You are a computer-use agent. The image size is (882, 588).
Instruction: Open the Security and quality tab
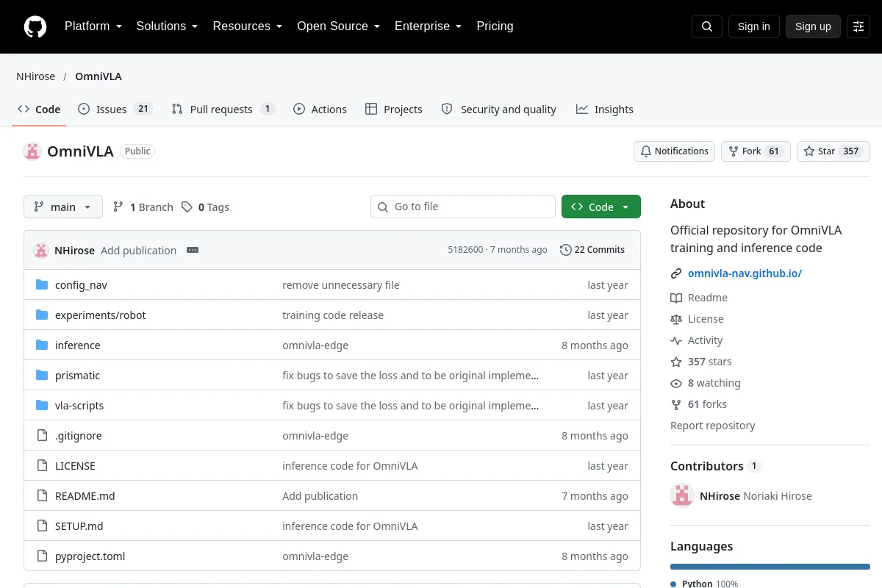[x=499, y=110]
